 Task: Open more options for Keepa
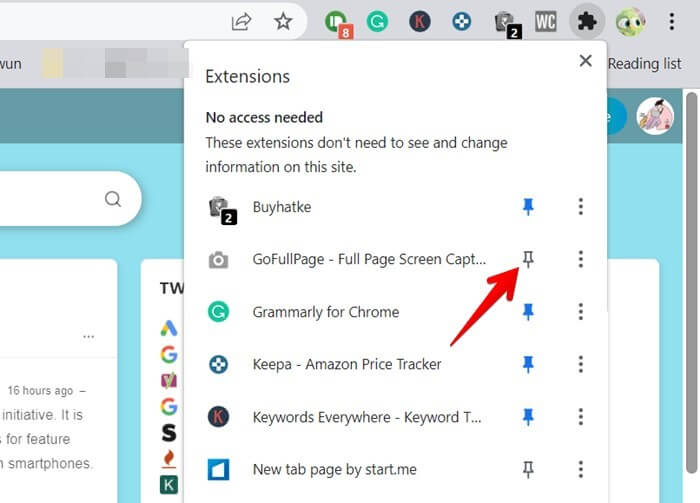click(580, 364)
